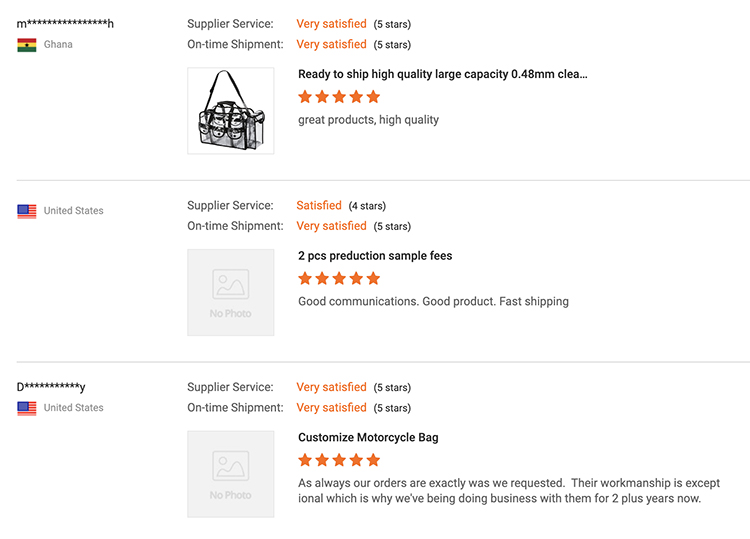Screen dimensions: 750x539
Task: Click the United States flag of second reviewer
Action: pos(27,211)
